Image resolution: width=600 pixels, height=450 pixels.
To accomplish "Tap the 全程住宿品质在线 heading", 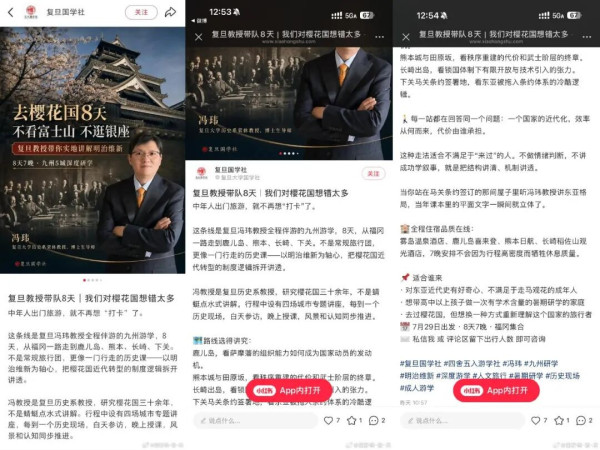I will tap(437, 229).
